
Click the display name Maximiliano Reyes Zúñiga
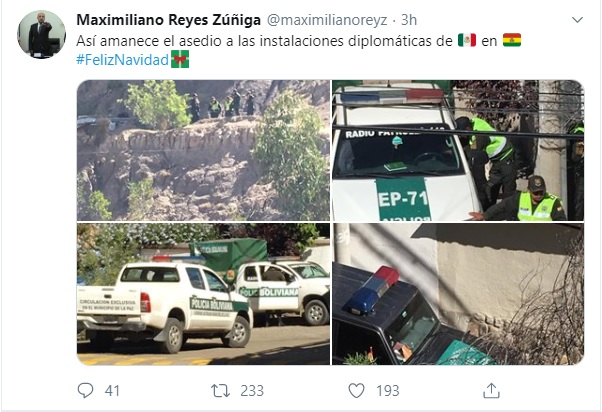point(169,20)
